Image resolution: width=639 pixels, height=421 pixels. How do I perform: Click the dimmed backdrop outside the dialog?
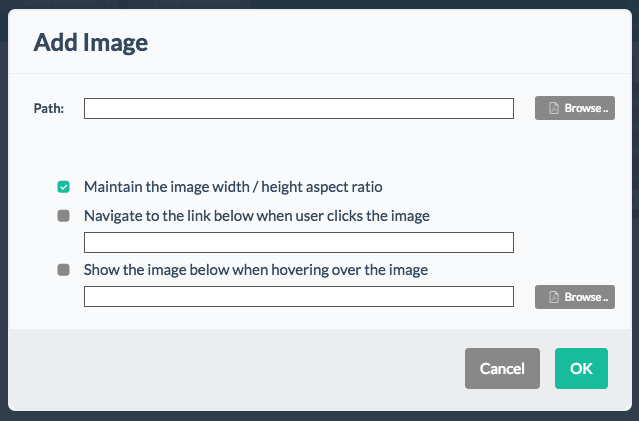tap(320, 416)
